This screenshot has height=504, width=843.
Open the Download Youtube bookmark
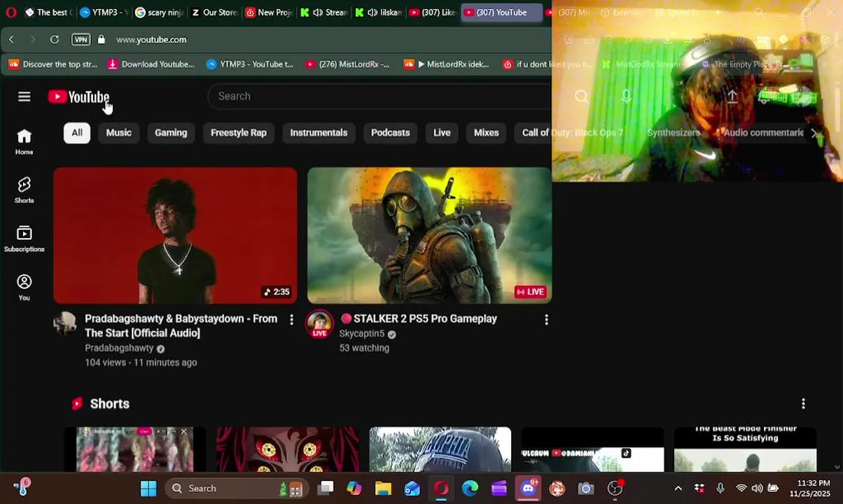pyautogui.click(x=151, y=64)
